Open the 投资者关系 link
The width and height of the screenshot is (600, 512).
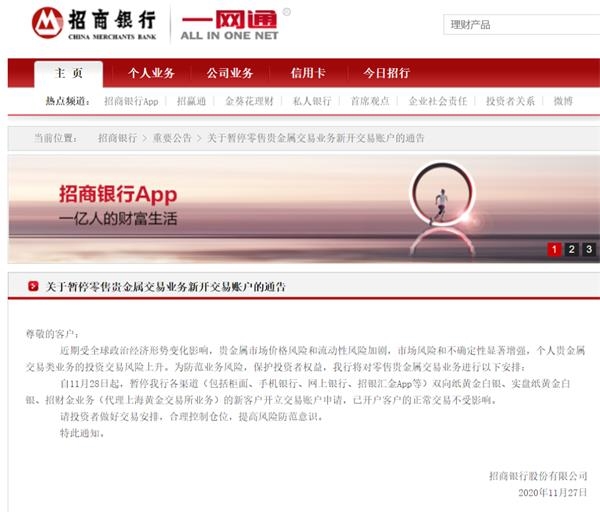tap(510, 101)
